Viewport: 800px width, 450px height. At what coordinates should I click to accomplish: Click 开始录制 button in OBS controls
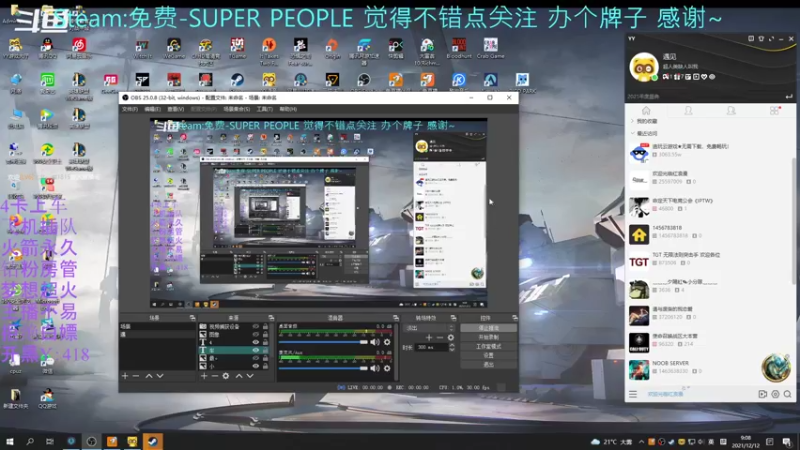pos(489,337)
